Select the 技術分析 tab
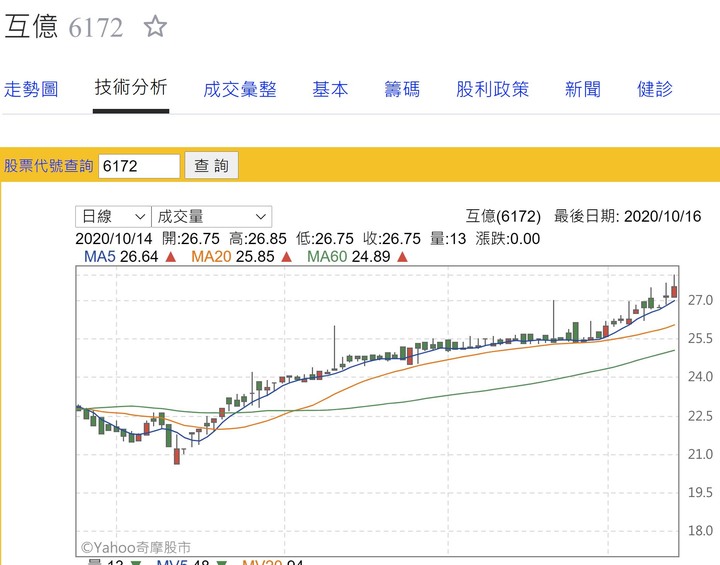 coord(131,87)
